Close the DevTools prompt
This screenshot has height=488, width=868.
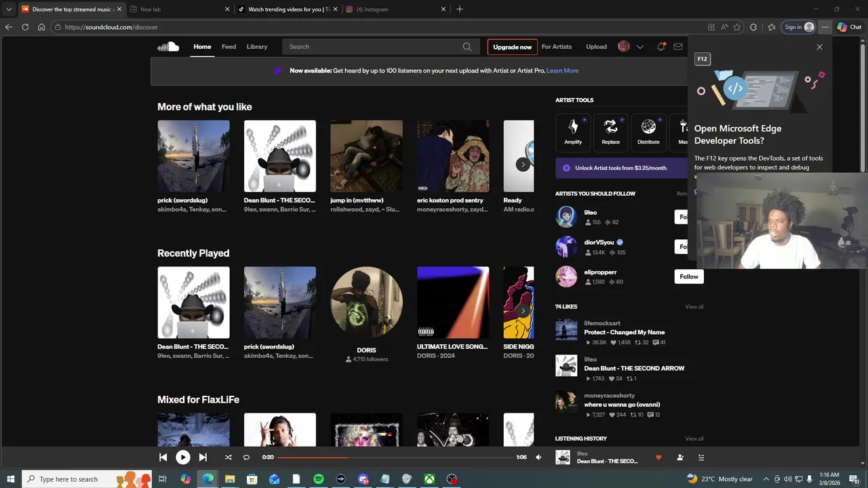click(819, 47)
